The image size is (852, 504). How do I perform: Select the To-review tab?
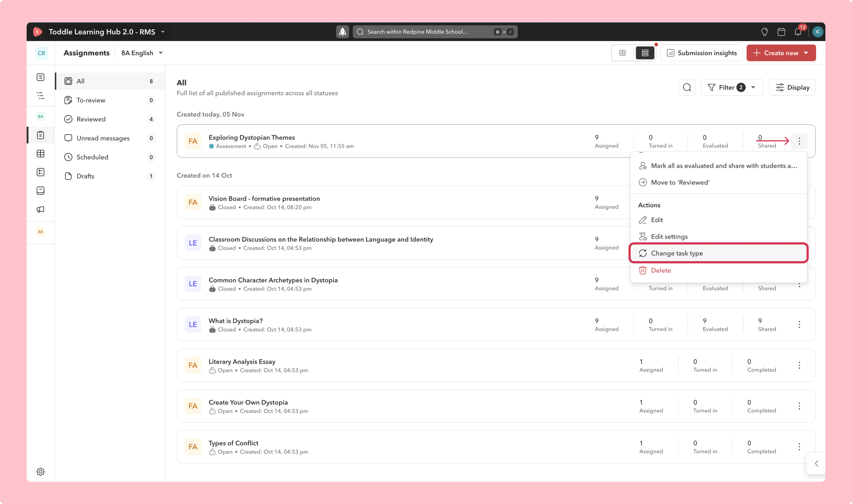click(x=110, y=100)
